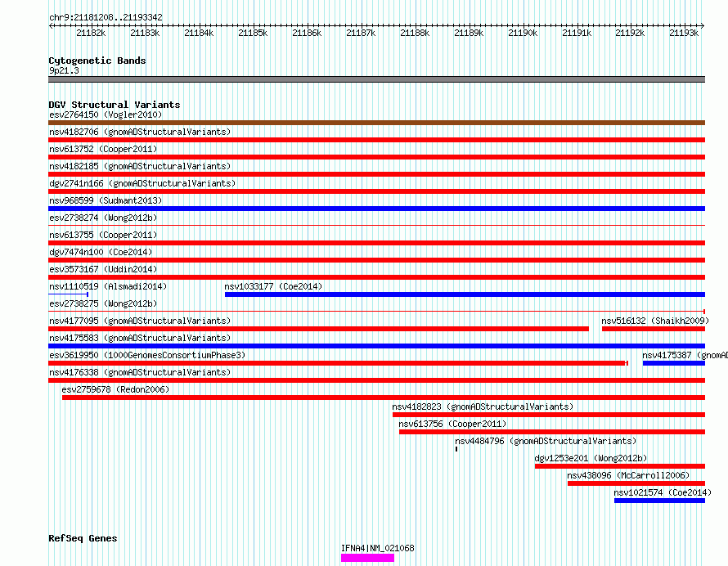
Task: Select the red nsv4176338 variant bar
Action: click(376, 380)
